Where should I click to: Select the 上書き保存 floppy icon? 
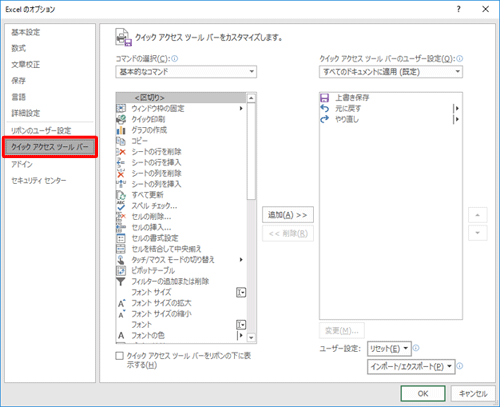324,98
